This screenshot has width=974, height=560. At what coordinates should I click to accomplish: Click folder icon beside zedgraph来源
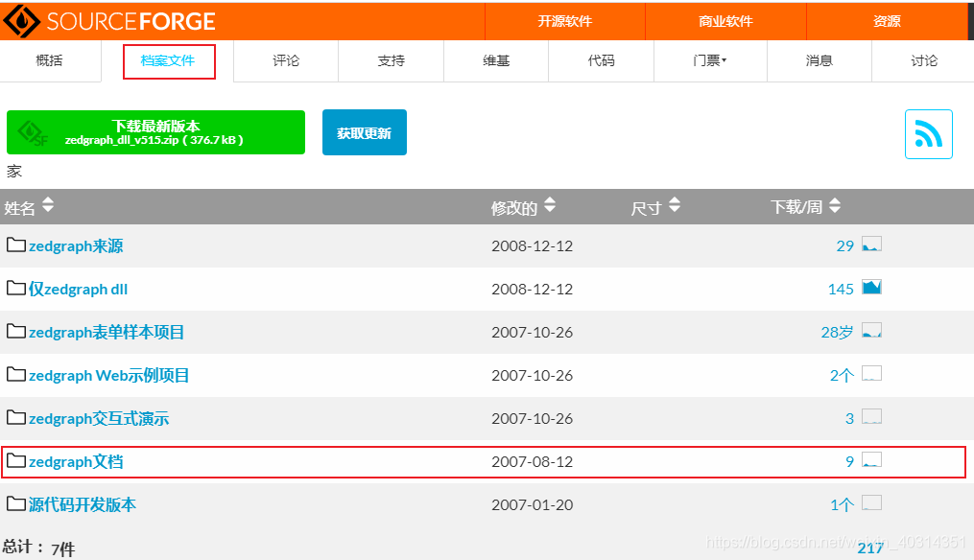coord(16,245)
